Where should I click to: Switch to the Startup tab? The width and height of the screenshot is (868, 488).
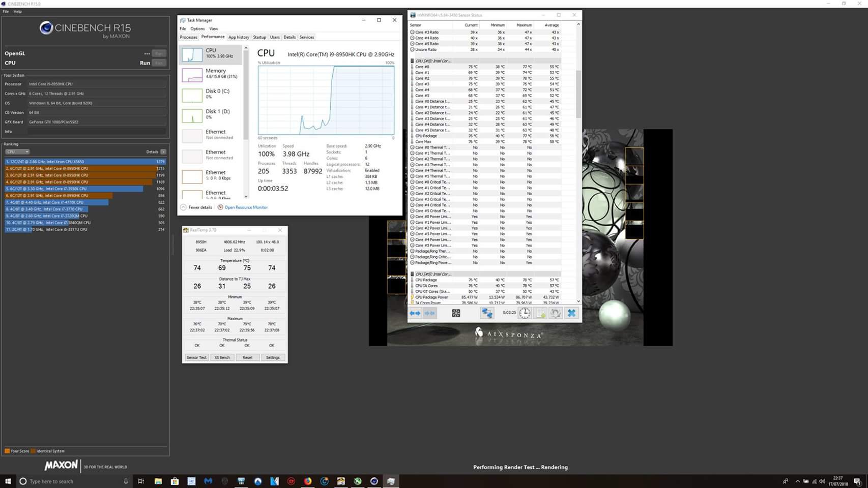click(x=259, y=37)
